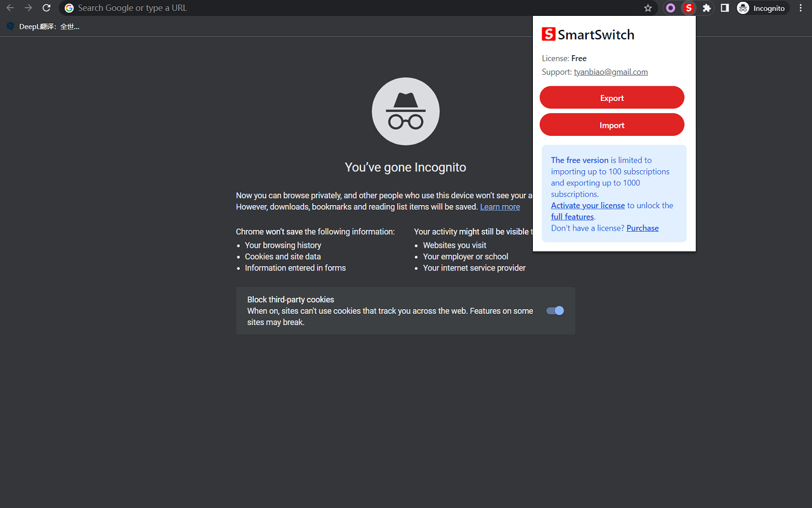Click 'Chrome won't save the following information' text
The height and width of the screenshot is (508, 812).
[315, 232]
